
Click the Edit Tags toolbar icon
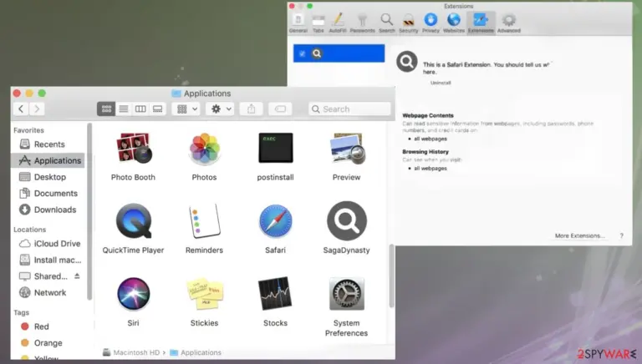coord(280,109)
